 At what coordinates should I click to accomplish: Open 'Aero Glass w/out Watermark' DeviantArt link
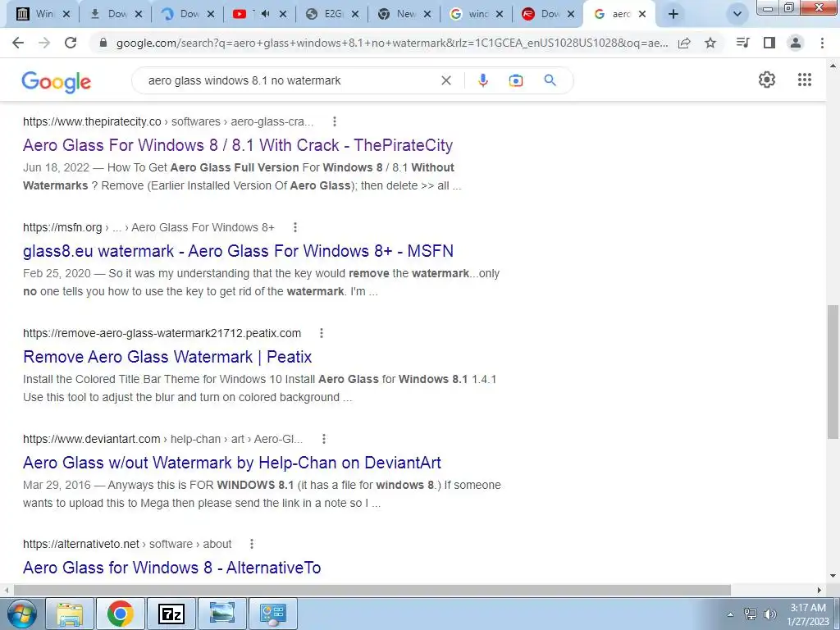tap(232, 463)
